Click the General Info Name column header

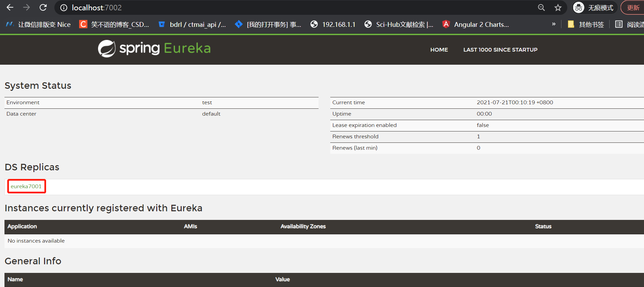coord(15,279)
